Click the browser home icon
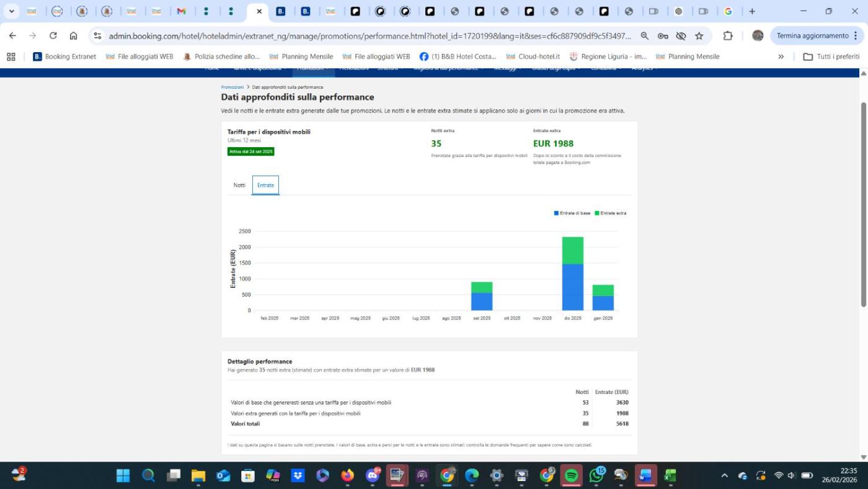The width and height of the screenshot is (868, 489). 73,36
